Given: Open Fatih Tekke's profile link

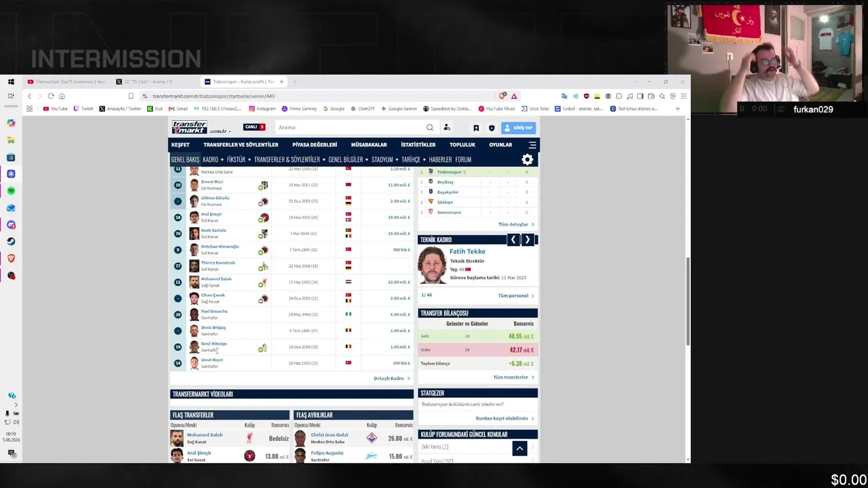Looking at the screenshot, I should pyautogui.click(x=467, y=251).
